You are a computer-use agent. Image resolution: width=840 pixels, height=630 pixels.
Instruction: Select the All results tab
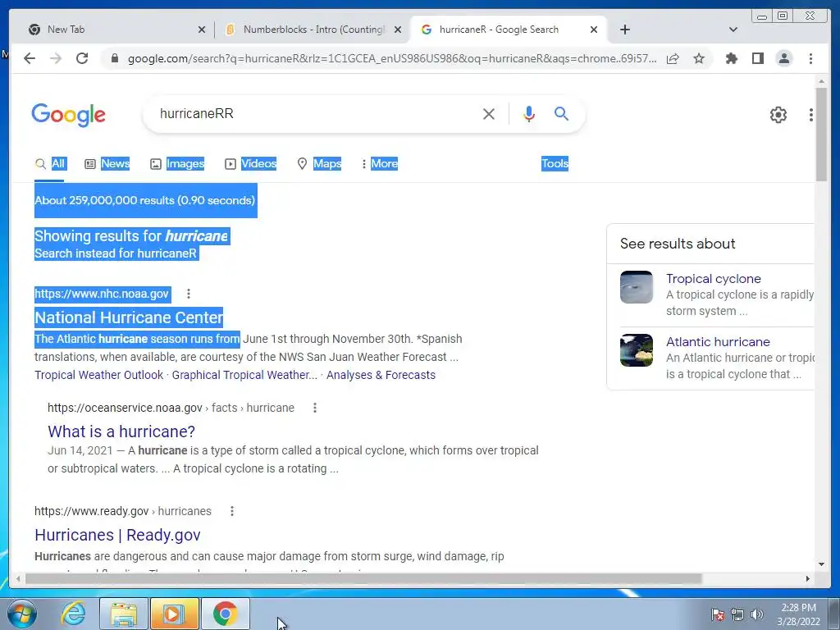[50, 163]
